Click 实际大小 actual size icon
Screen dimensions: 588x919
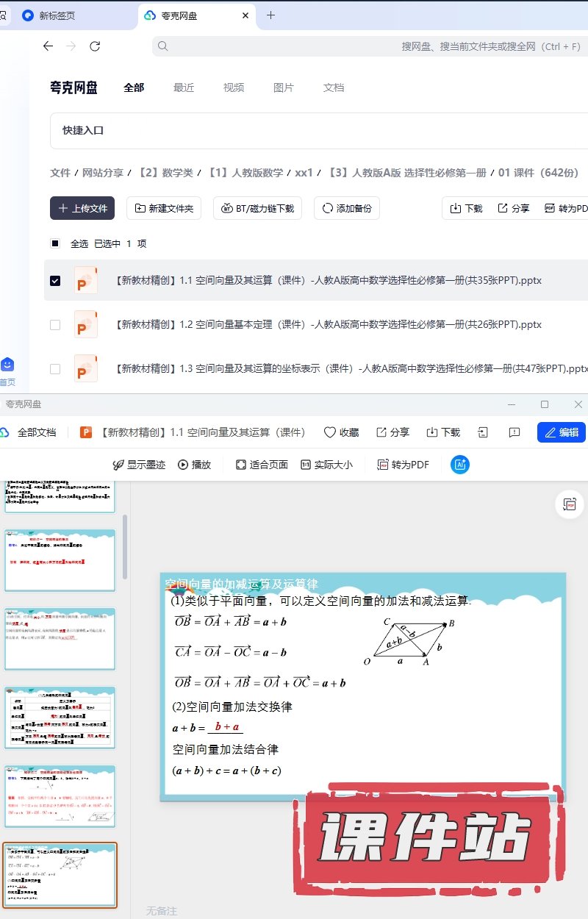306,465
